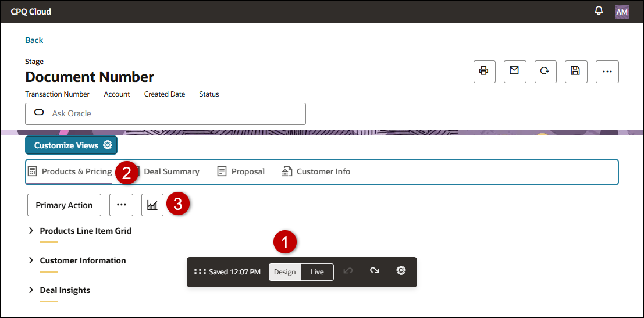Click the redo arrow in design toolbar
Image resolution: width=644 pixels, height=318 pixels.
(x=374, y=271)
